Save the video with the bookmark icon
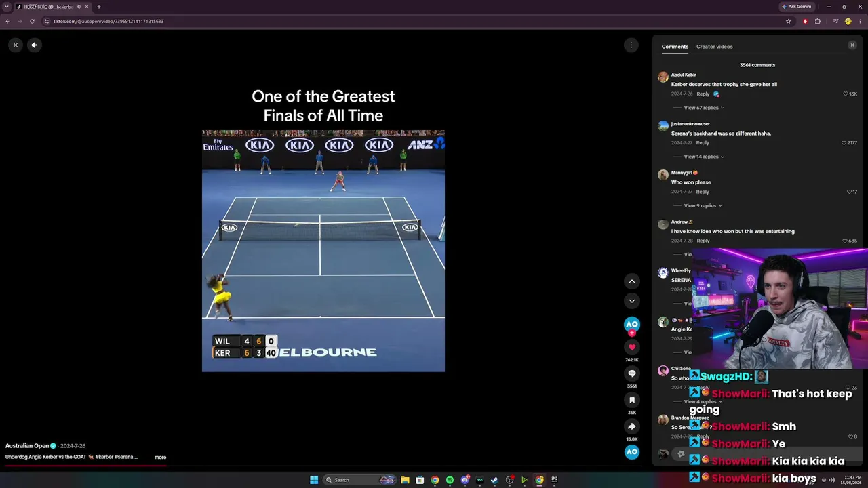 pos(632,400)
